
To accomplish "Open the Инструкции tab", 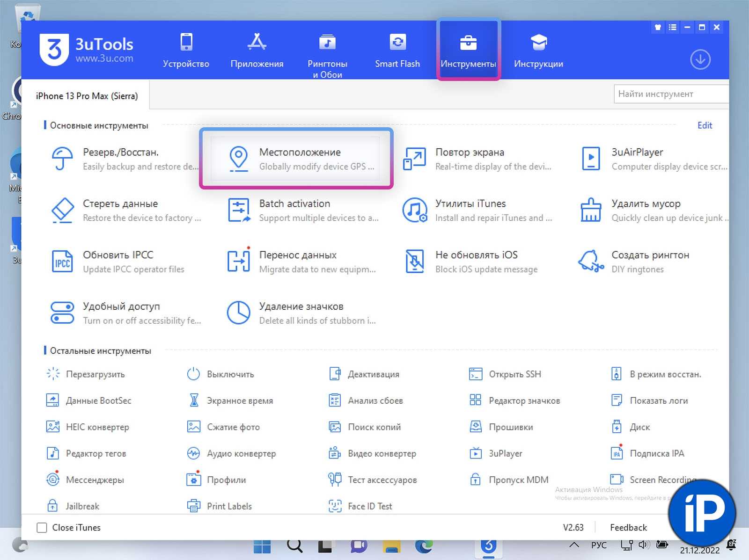I will (538, 51).
